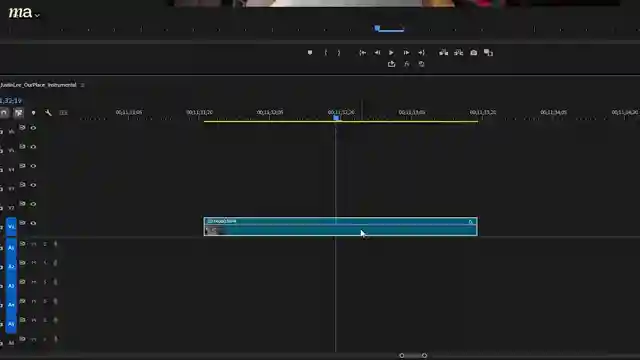Image resolution: width=640 pixels, height=360 pixels.
Task: Click the caption track options icon
Action: (x=63, y=113)
